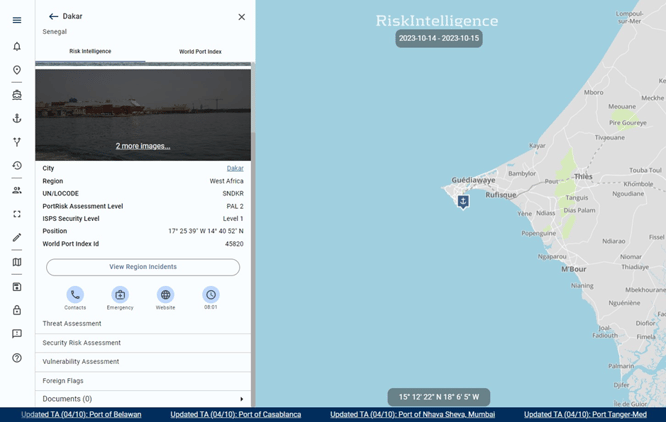This screenshot has height=422, width=666.
Task: Open the help question mark icon
Action: 17,358
